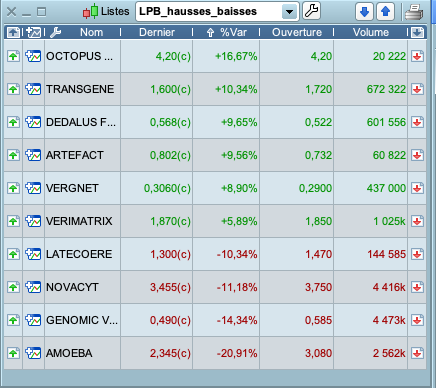Click red down arrow on TRANSGENE row
The height and width of the screenshot is (388, 436).
click(417, 89)
